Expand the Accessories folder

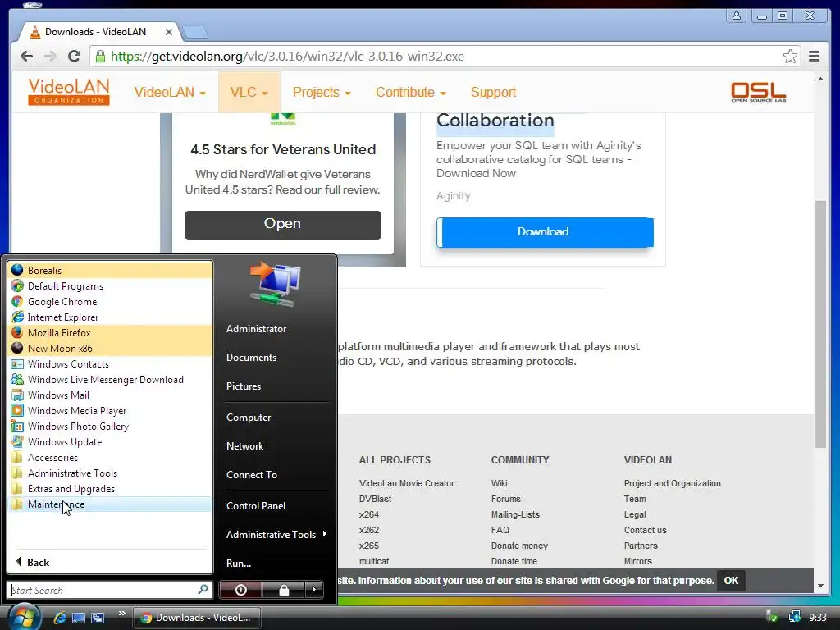111,457
